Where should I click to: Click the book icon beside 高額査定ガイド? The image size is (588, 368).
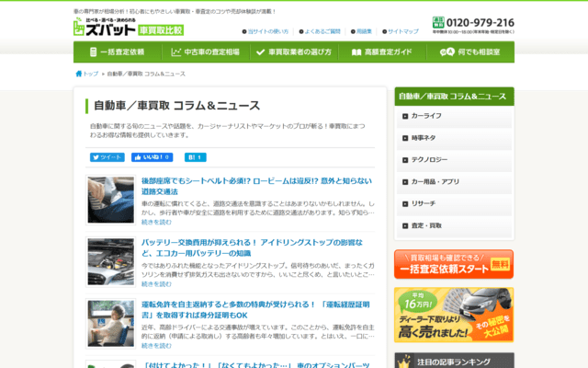click(356, 52)
